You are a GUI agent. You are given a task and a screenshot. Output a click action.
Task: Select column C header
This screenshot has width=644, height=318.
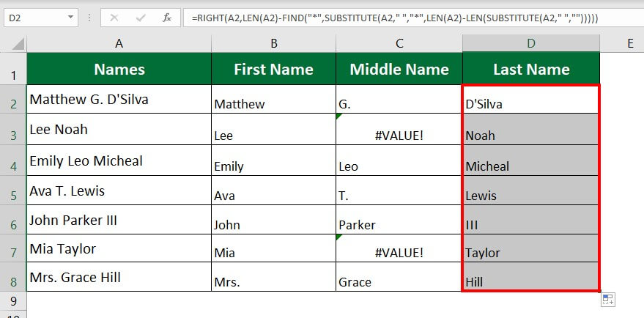(x=399, y=44)
